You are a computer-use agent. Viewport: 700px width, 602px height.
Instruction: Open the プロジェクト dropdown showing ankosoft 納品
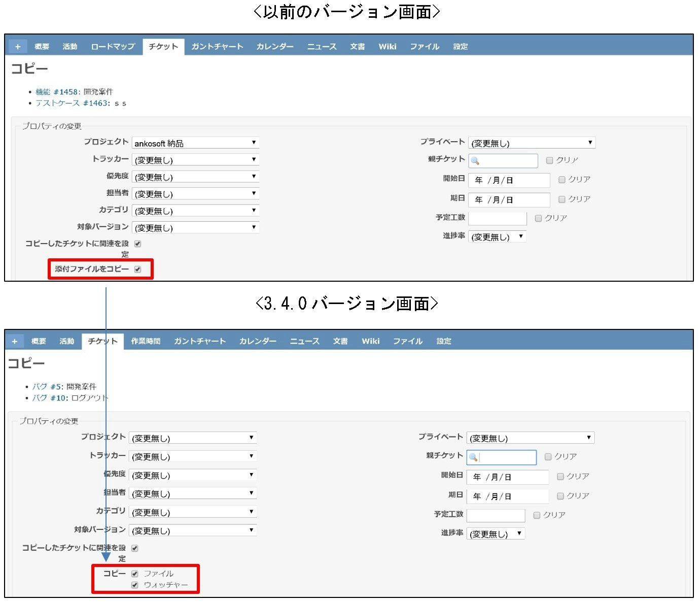pos(195,143)
